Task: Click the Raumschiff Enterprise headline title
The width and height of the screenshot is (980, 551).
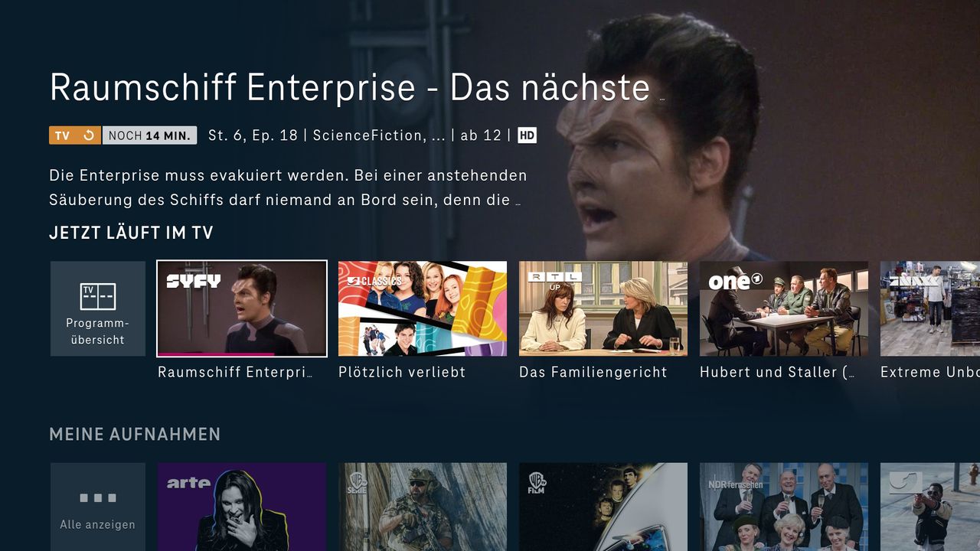Action: coord(350,87)
